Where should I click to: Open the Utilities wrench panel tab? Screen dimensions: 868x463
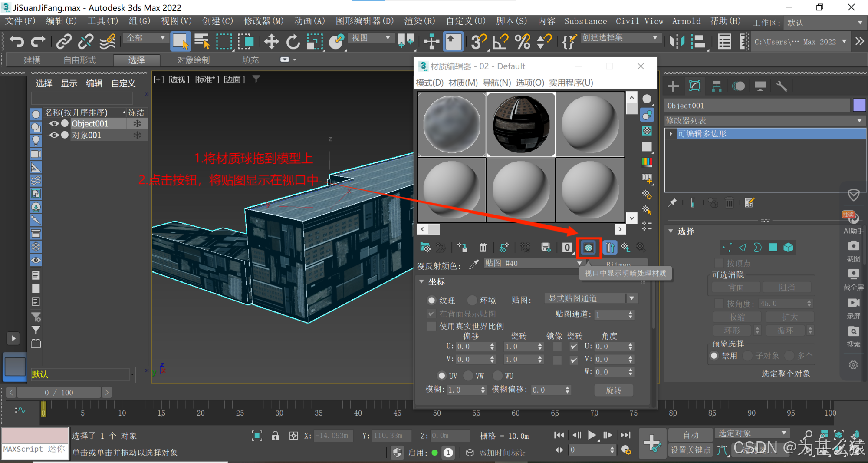(x=782, y=86)
